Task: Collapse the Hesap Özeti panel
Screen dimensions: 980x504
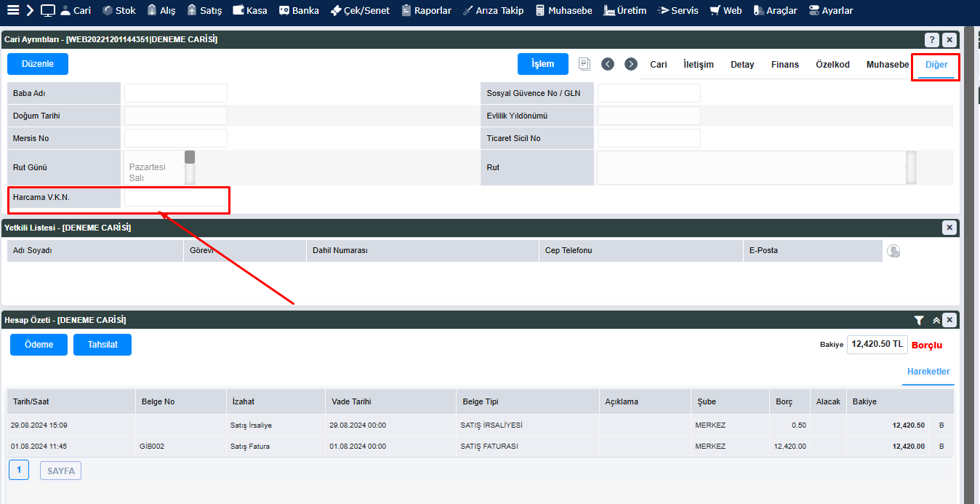Action: click(x=936, y=320)
